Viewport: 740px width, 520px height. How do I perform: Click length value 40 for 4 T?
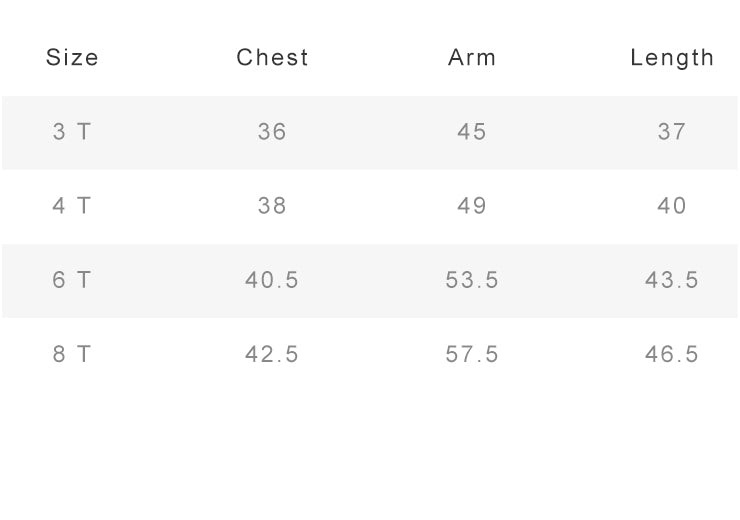pyautogui.click(x=672, y=206)
